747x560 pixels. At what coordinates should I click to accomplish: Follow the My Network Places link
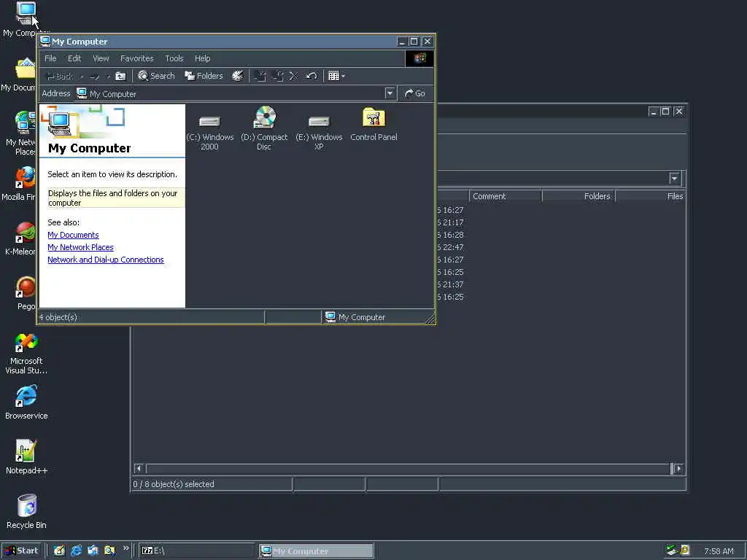pyautogui.click(x=80, y=247)
